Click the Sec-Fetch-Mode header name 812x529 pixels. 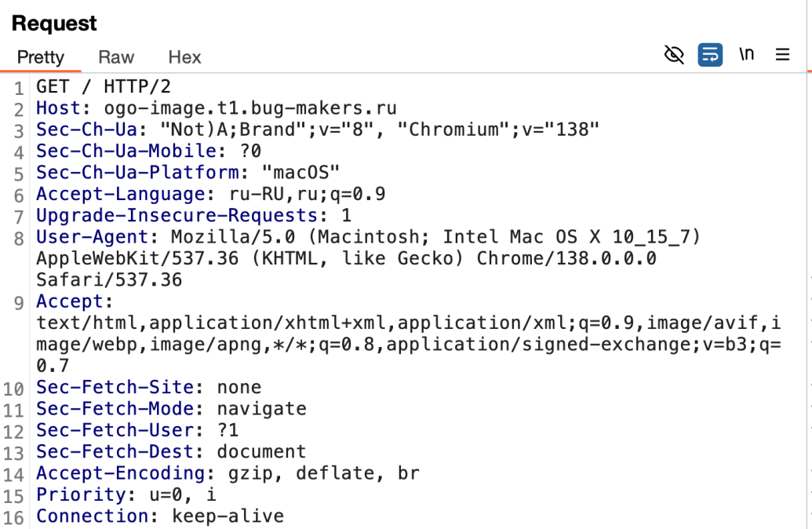(115, 409)
